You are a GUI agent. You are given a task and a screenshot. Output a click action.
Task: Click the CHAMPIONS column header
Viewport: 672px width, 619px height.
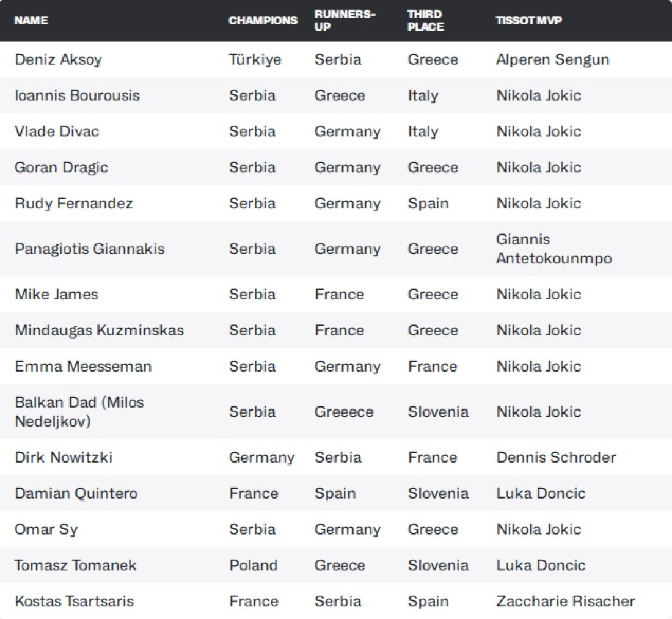point(263,20)
